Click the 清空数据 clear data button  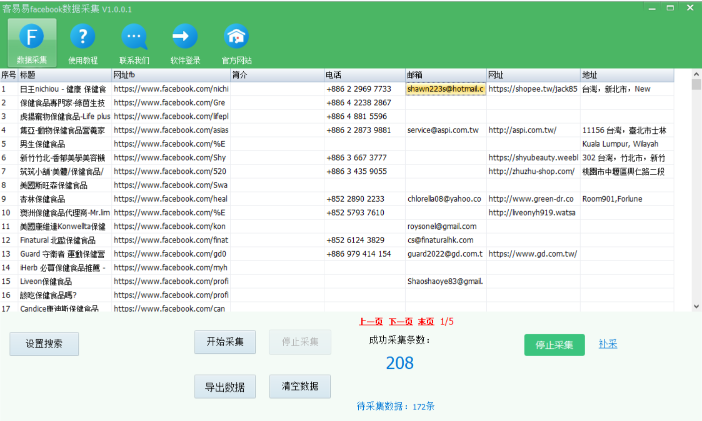[300, 386]
